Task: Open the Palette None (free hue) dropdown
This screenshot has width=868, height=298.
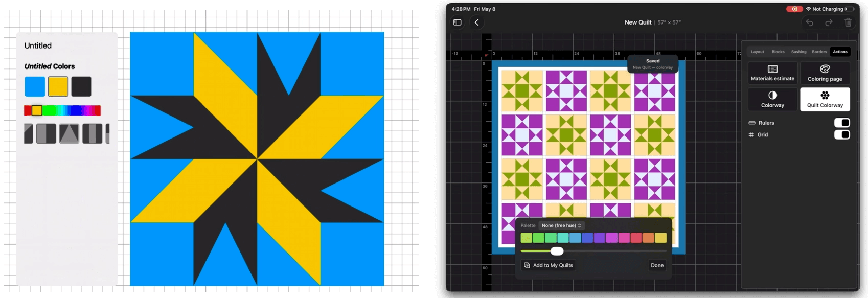Action: coord(561,225)
